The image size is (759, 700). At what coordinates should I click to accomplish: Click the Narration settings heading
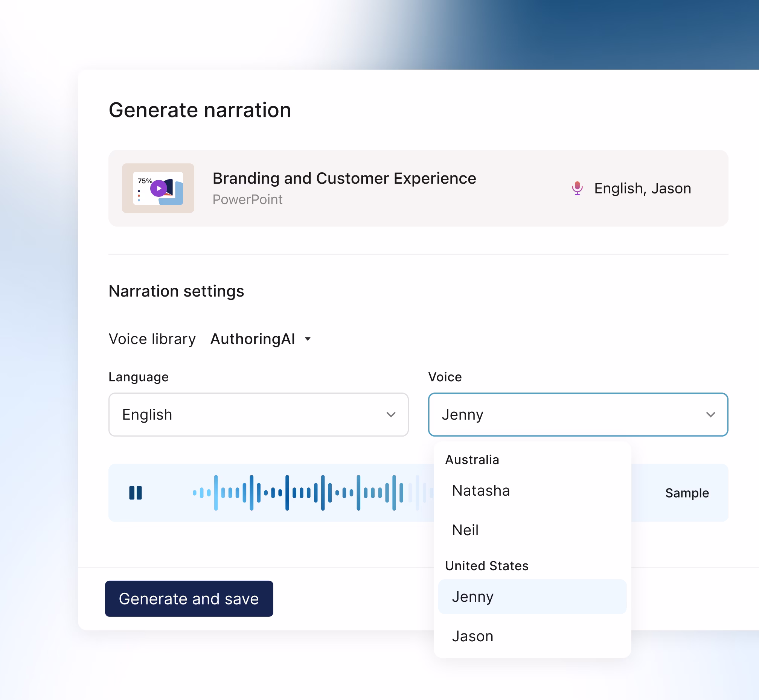[176, 291]
